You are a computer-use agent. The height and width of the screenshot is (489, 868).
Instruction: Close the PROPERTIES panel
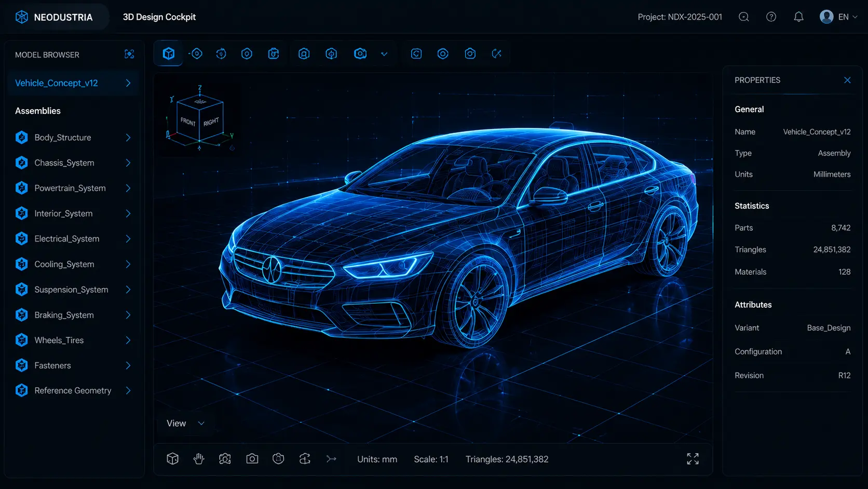tap(847, 80)
